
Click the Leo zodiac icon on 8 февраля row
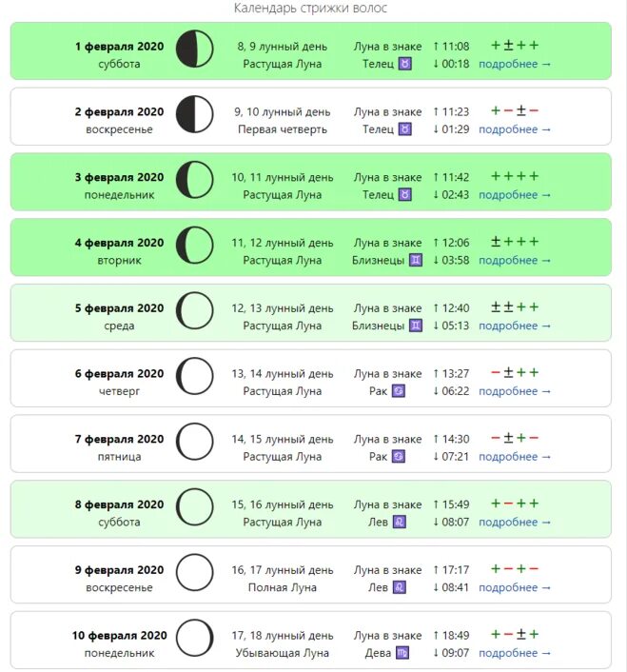[x=400, y=522]
